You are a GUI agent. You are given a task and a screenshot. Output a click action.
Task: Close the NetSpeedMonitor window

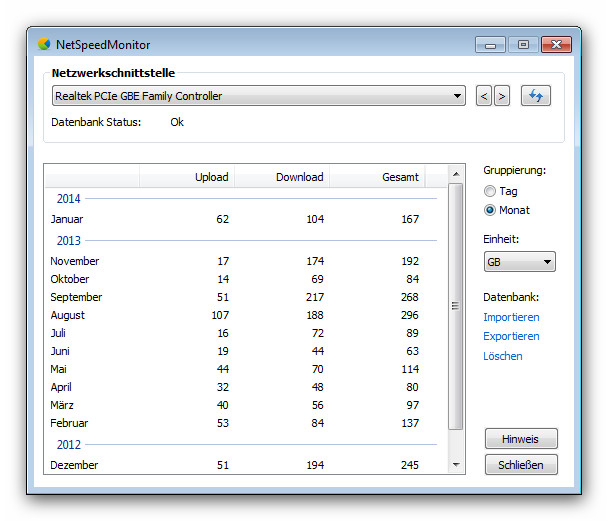tap(556, 45)
